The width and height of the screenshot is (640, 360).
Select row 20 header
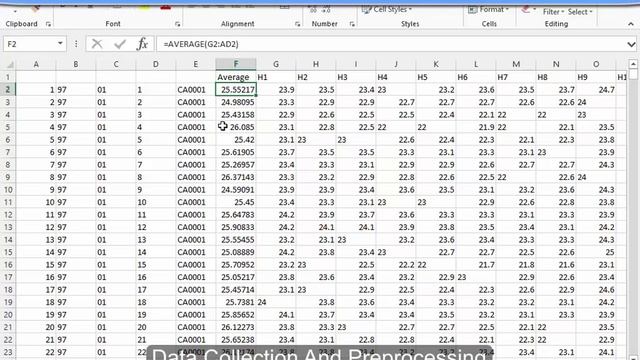tap(8, 315)
